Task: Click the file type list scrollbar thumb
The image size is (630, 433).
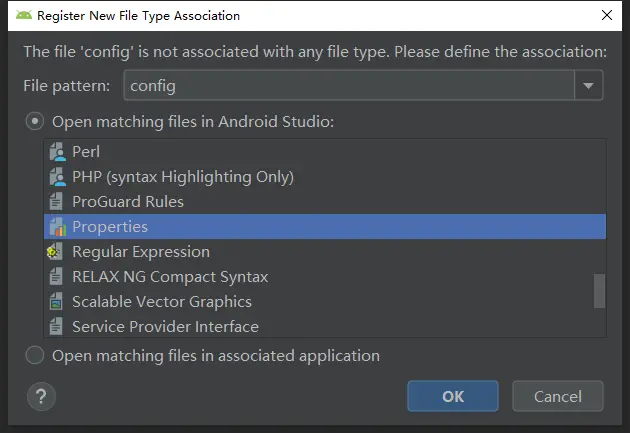Action: (x=600, y=291)
